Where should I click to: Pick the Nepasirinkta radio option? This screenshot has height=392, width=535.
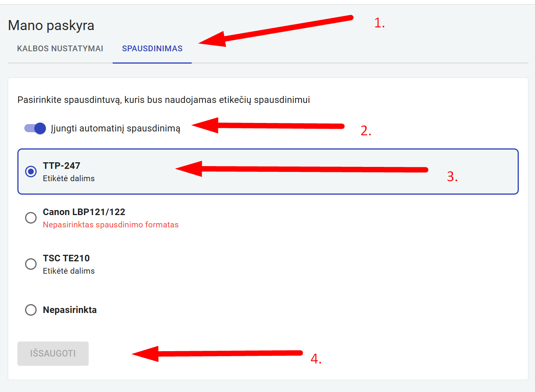31,310
